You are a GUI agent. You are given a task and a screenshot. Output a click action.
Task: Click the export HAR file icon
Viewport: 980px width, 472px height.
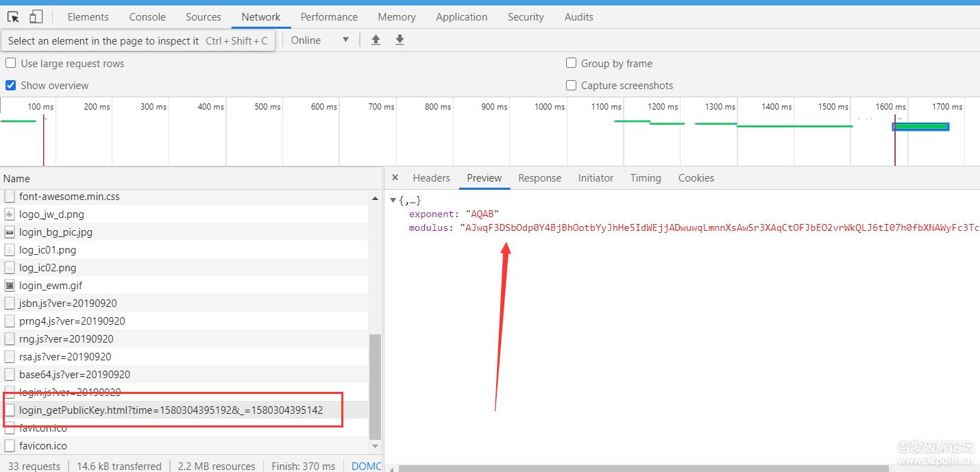point(400,40)
